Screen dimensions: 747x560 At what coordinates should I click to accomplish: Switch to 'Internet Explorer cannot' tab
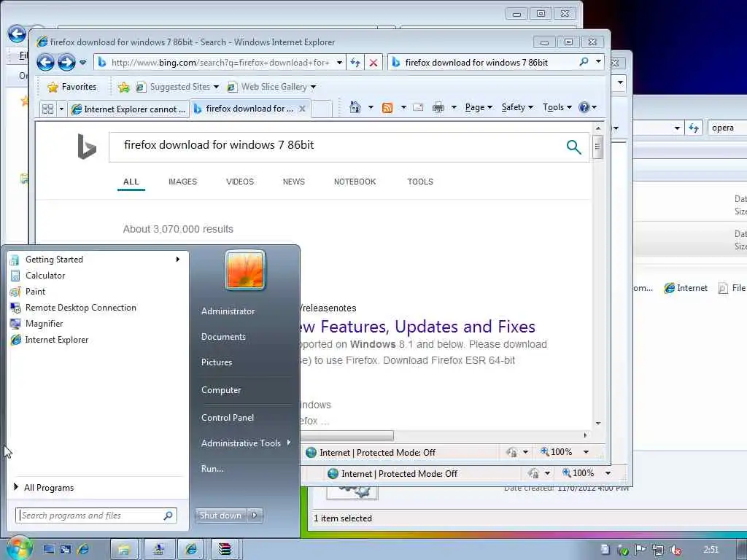128,109
